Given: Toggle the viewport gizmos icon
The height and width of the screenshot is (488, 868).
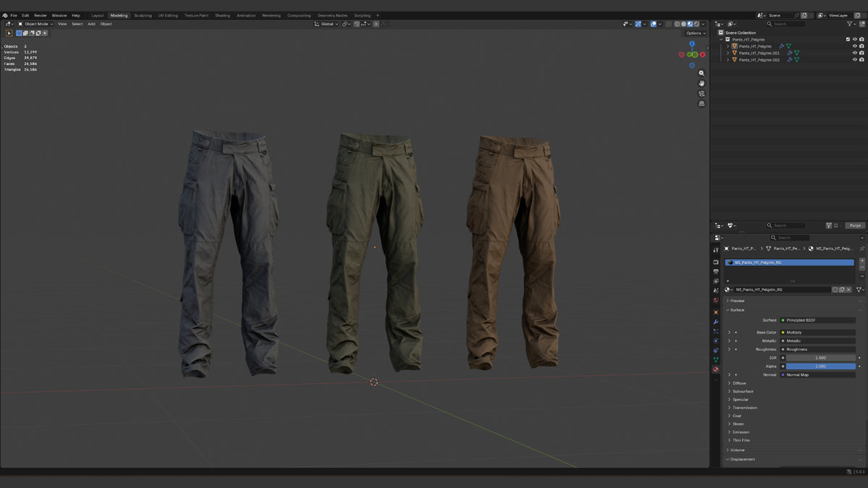Looking at the screenshot, I should [639, 24].
